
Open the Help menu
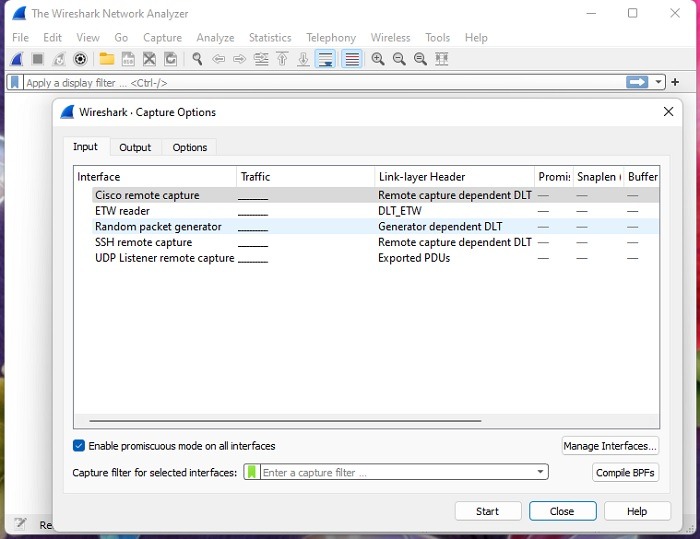476,38
